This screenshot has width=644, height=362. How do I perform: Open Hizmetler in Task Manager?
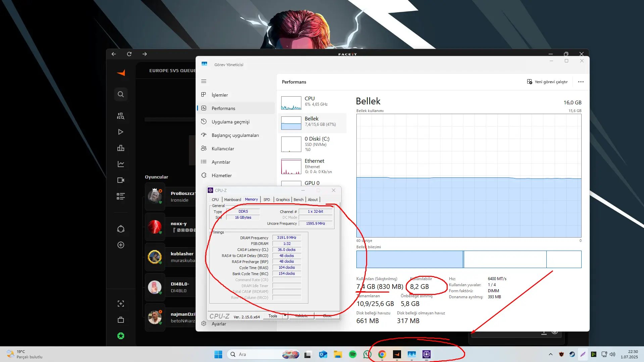236,175
